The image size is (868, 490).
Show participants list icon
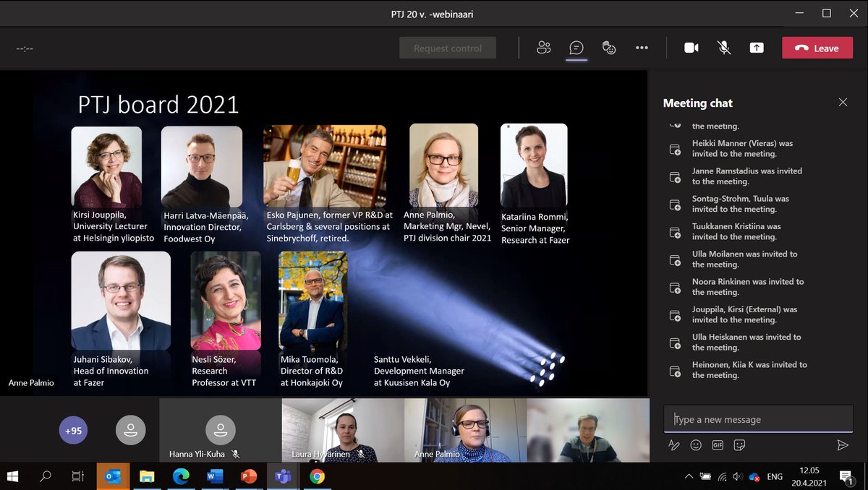[x=544, y=48]
